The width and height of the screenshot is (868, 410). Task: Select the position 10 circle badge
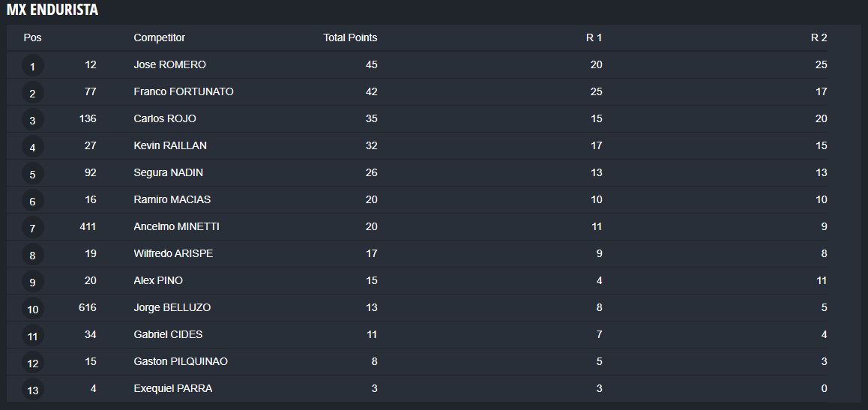tap(33, 309)
